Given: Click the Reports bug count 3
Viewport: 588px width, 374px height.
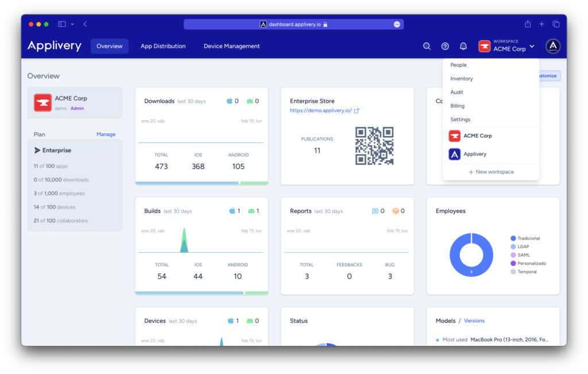Looking at the screenshot, I should [390, 276].
